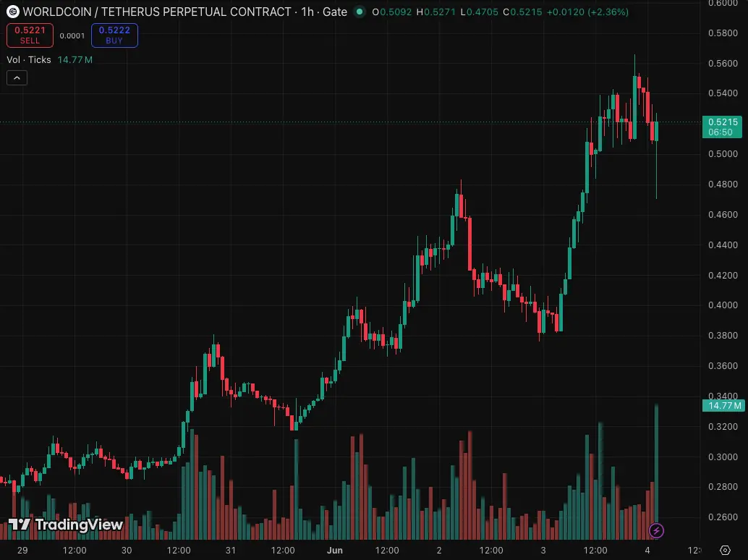Screen dimensions: 748x560
Task: Click the Jun date label on time axis
Action: (335, 550)
